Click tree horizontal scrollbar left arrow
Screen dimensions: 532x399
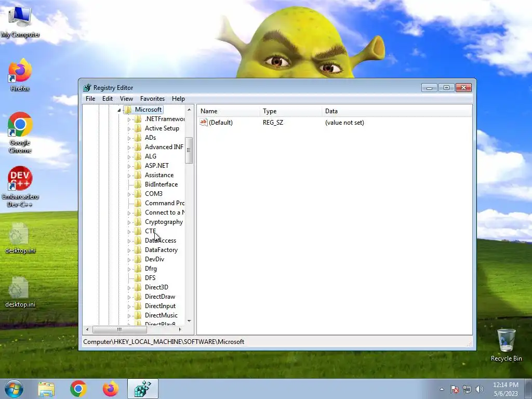(x=87, y=329)
